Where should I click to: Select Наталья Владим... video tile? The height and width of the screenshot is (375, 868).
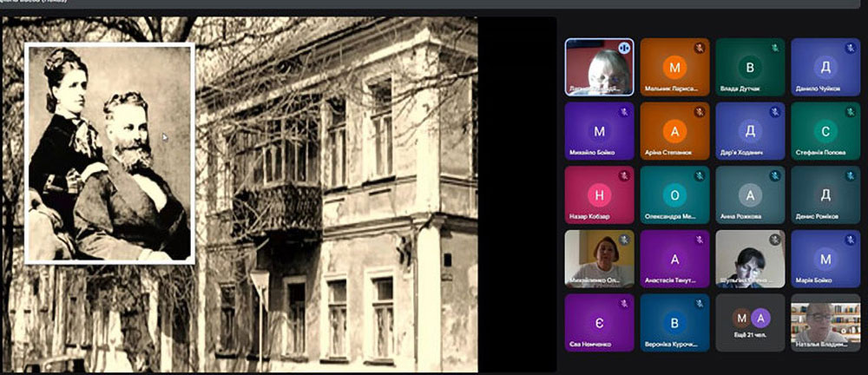point(825,322)
